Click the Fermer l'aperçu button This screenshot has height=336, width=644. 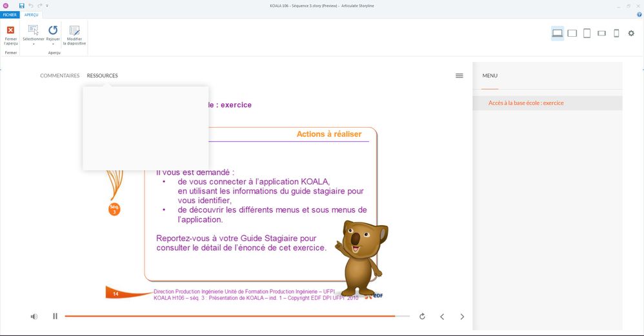[x=11, y=35]
